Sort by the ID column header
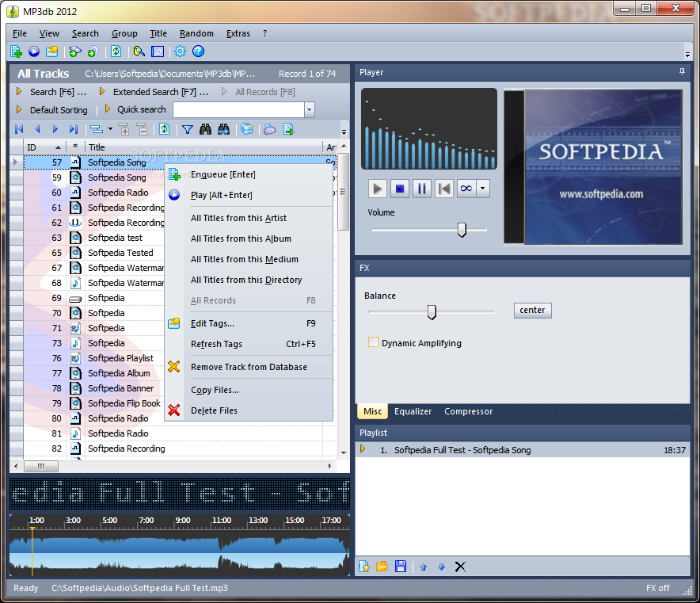 pos(44,147)
